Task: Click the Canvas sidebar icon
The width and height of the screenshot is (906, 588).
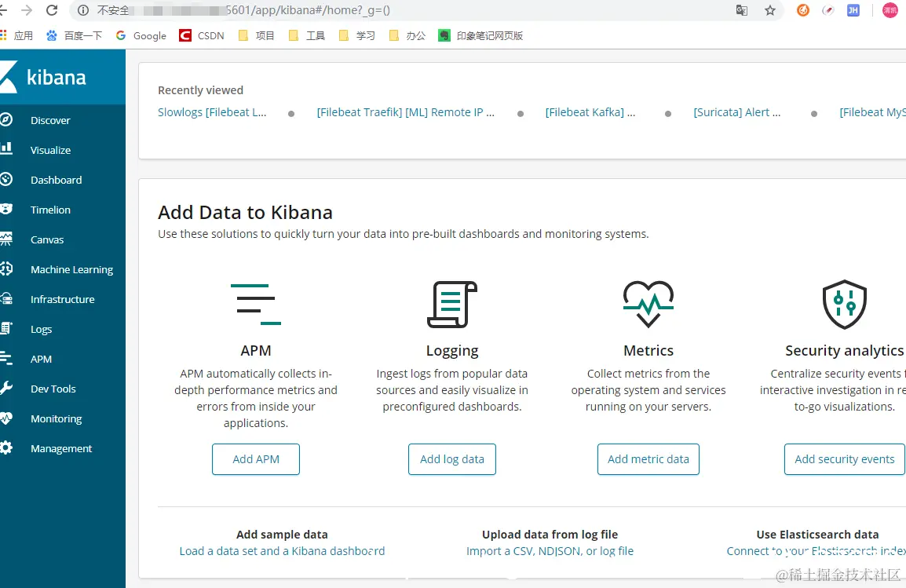Action: (5, 239)
